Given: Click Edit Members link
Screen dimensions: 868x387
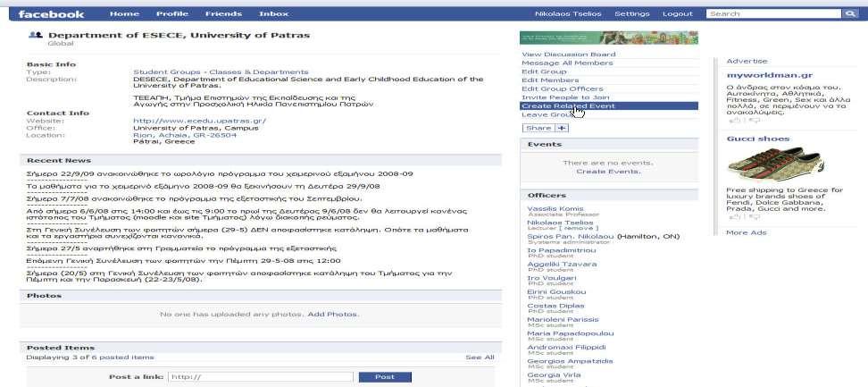Looking at the screenshot, I should click(x=550, y=80).
